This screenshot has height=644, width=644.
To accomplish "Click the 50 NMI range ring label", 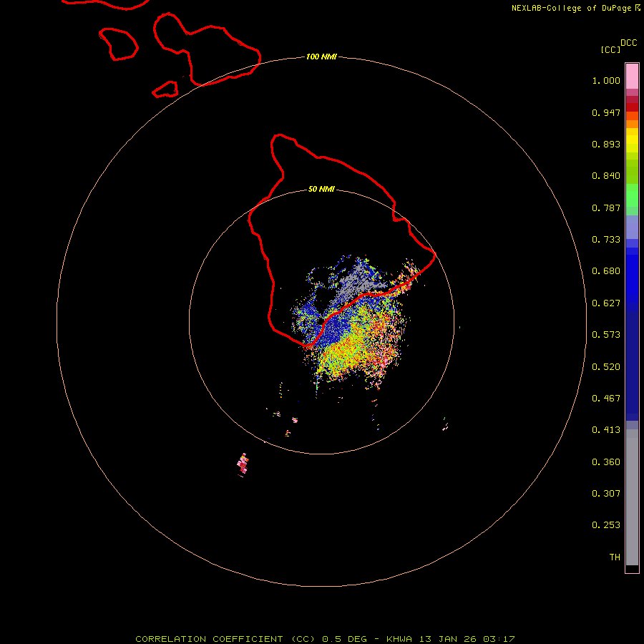I will tap(321, 190).
